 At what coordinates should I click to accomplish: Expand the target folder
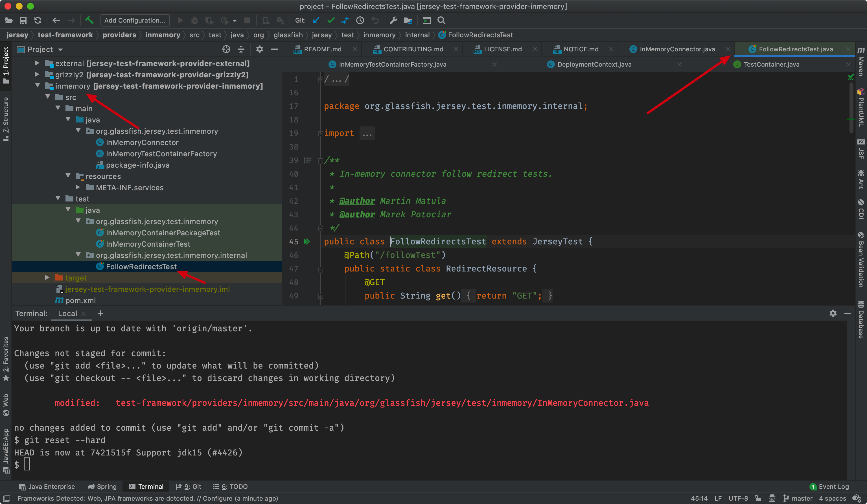(47, 278)
